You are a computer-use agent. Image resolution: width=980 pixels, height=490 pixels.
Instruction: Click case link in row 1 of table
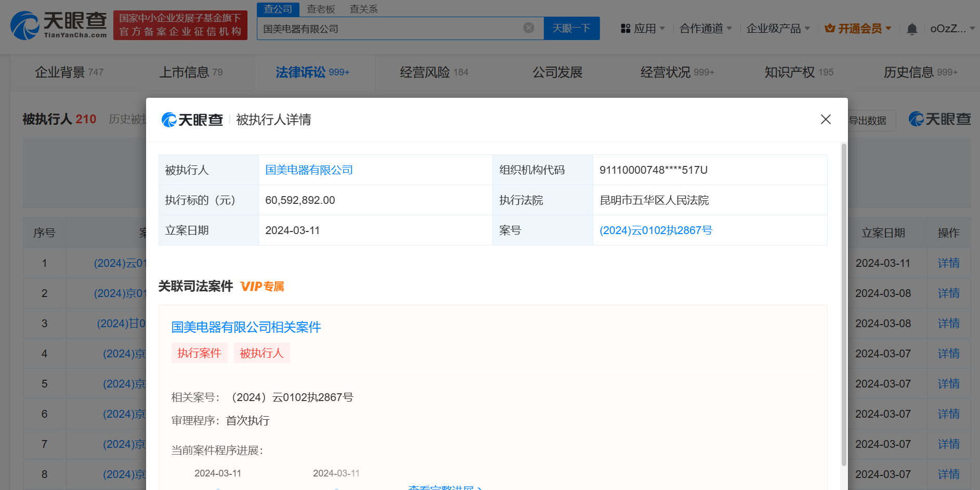[x=120, y=263]
